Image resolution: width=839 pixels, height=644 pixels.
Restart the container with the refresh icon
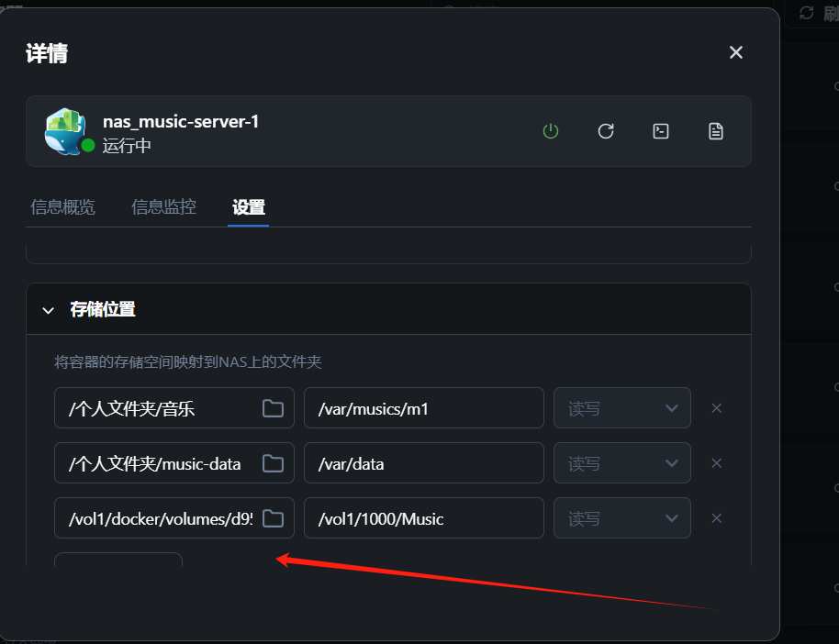(606, 131)
